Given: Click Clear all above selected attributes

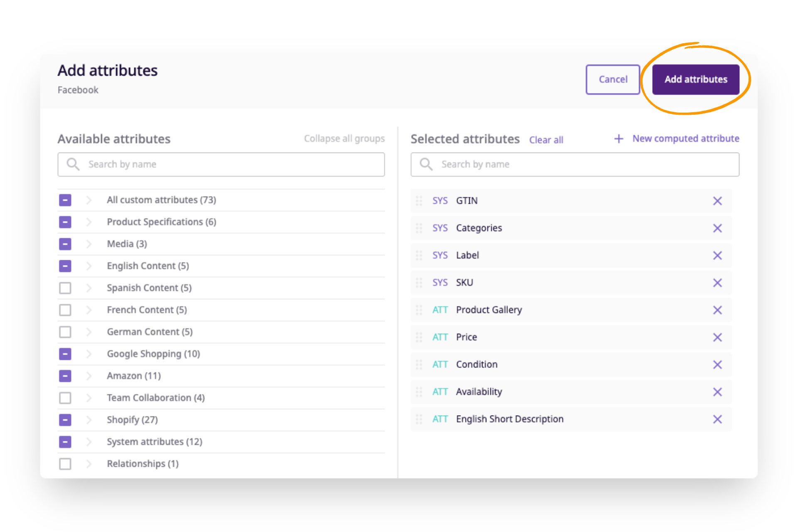Looking at the screenshot, I should pos(546,140).
